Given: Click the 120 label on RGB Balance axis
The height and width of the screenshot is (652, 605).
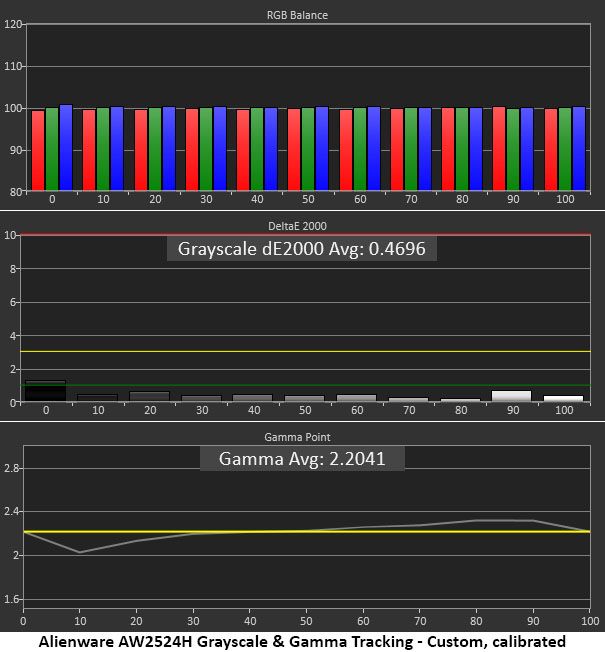Looking at the screenshot, I should (x=12, y=24).
